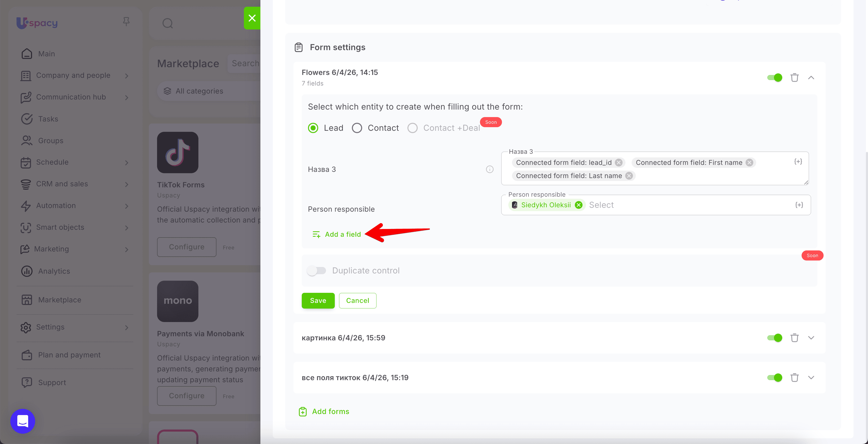Screen dimensions: 868x444
Task: Open the search magnifier icon
Action: click(167, 23)
